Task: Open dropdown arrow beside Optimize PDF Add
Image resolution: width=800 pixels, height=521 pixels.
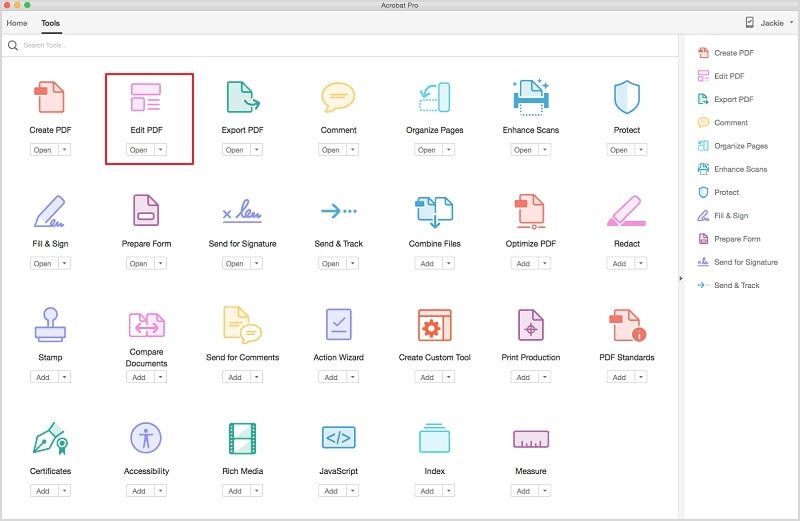Action: [x=545, y=263]
